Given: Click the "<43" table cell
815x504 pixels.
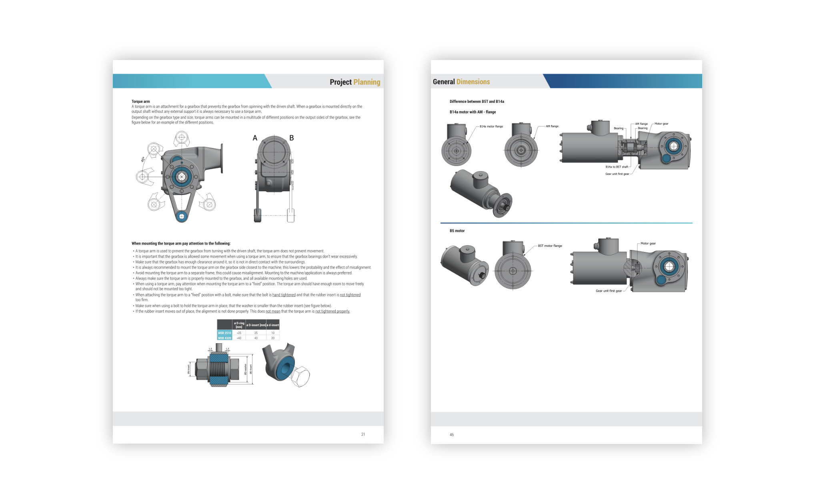Looking at the screenshot, I should 239,338.
